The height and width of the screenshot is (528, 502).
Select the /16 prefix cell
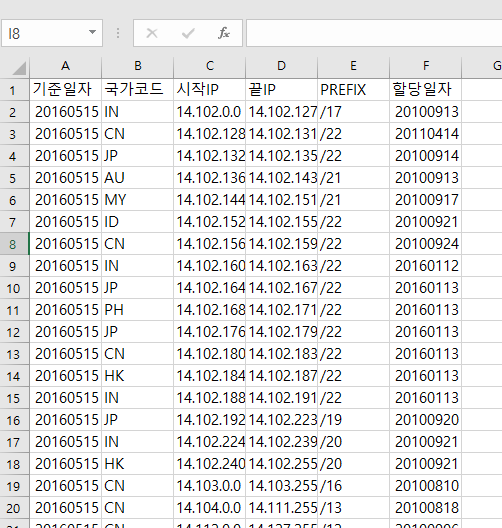[354, 486]
